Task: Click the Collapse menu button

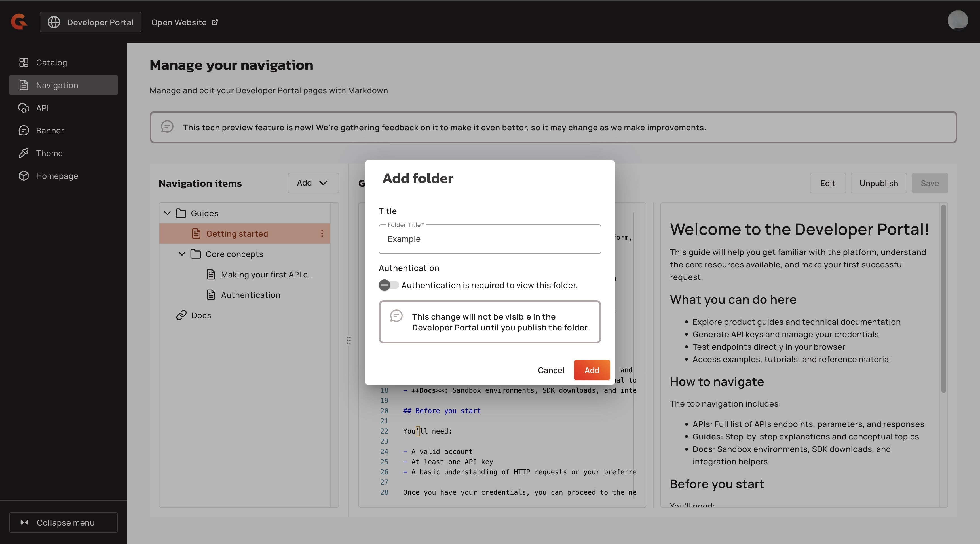Action: 63,522
